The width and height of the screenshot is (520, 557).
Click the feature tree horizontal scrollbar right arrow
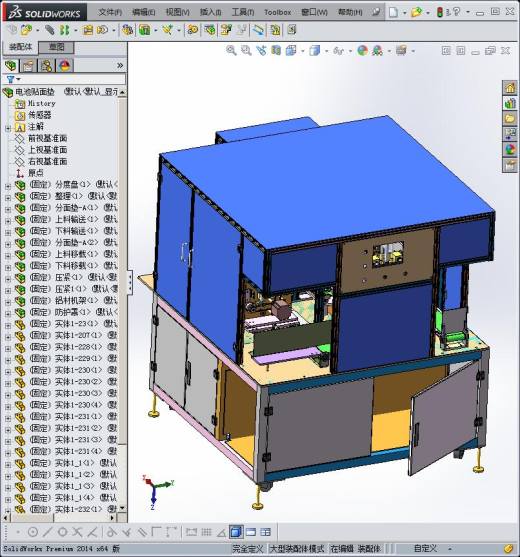(x=112, y=518)
